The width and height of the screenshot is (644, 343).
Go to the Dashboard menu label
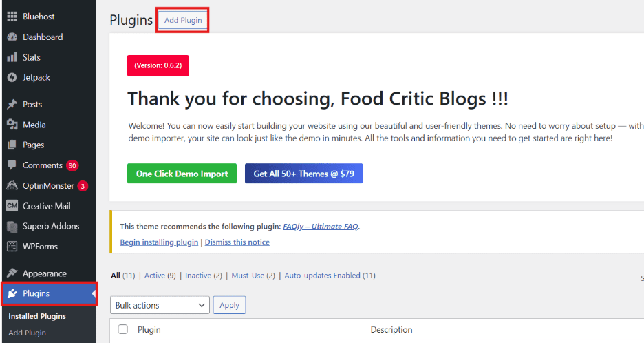(x=43, y=37)
